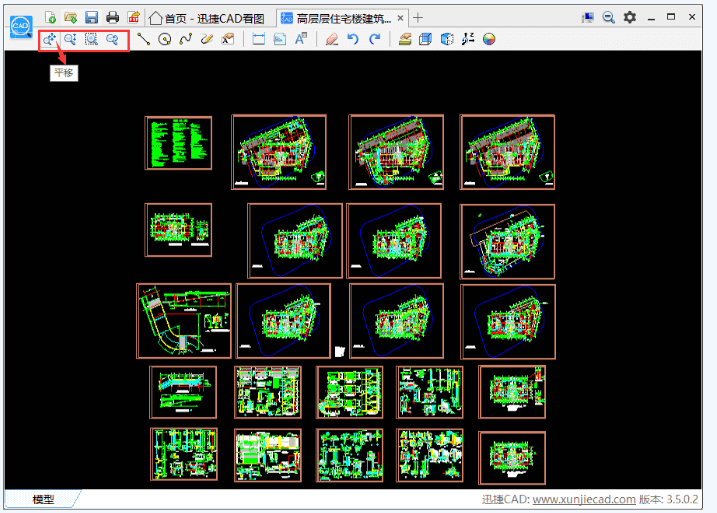Screen dimensions: 717x513
Task: Open the color wheel settings
Action: 489,40
